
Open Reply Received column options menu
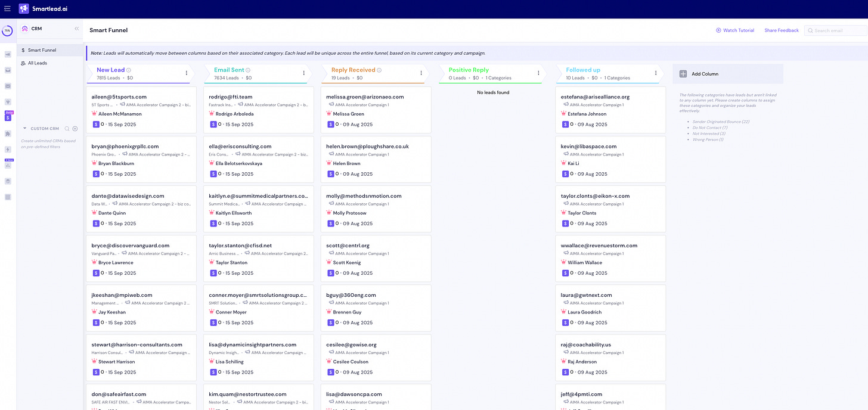421,73
